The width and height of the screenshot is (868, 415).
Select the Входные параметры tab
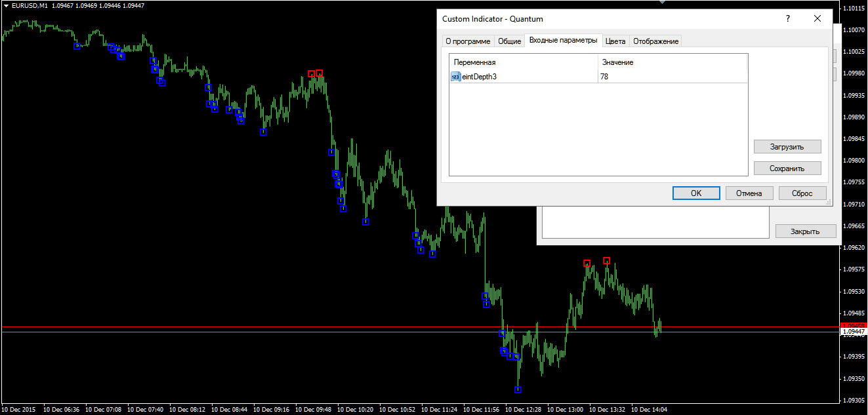click(564, 40)
